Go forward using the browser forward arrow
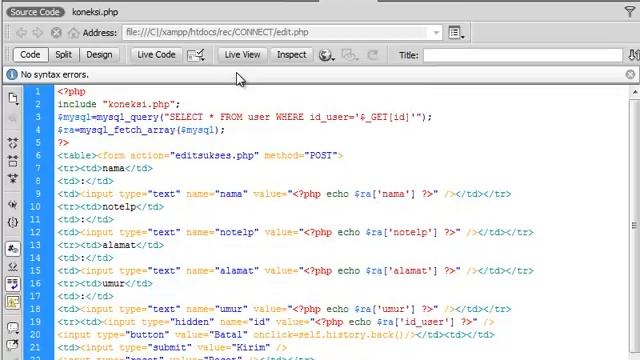The width and height of the screenshot is (640, 360). 38,33
